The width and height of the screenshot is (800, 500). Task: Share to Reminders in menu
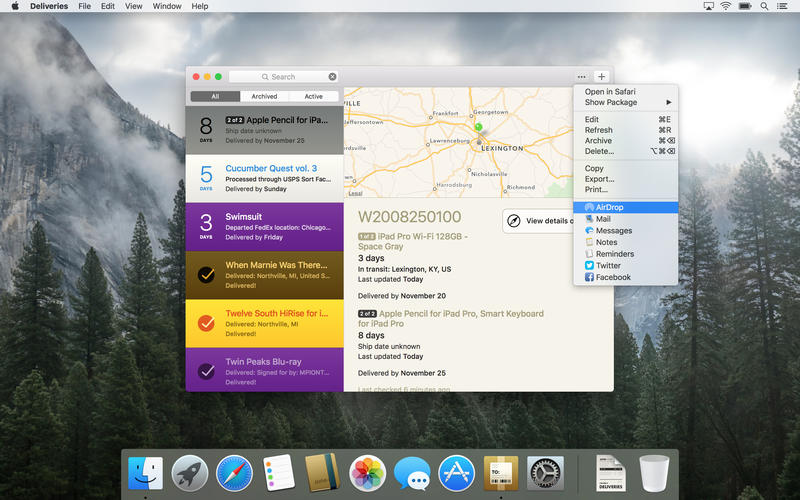(x=626, y=254)
